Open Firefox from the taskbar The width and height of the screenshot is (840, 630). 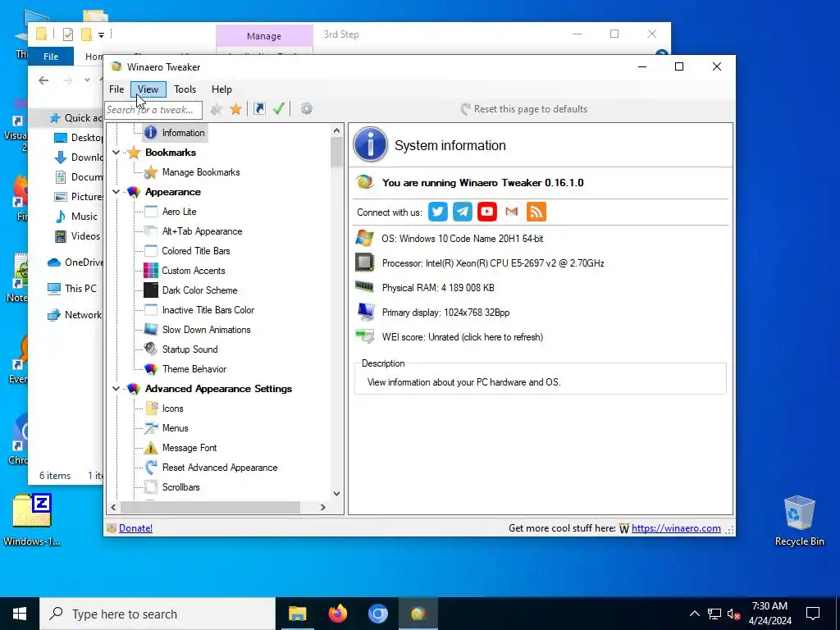[x=337, y=614]
